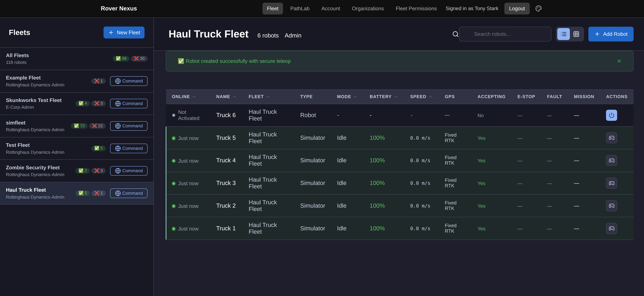Click 5 online badge for Haul Truck Fleet

click(83, 193)
